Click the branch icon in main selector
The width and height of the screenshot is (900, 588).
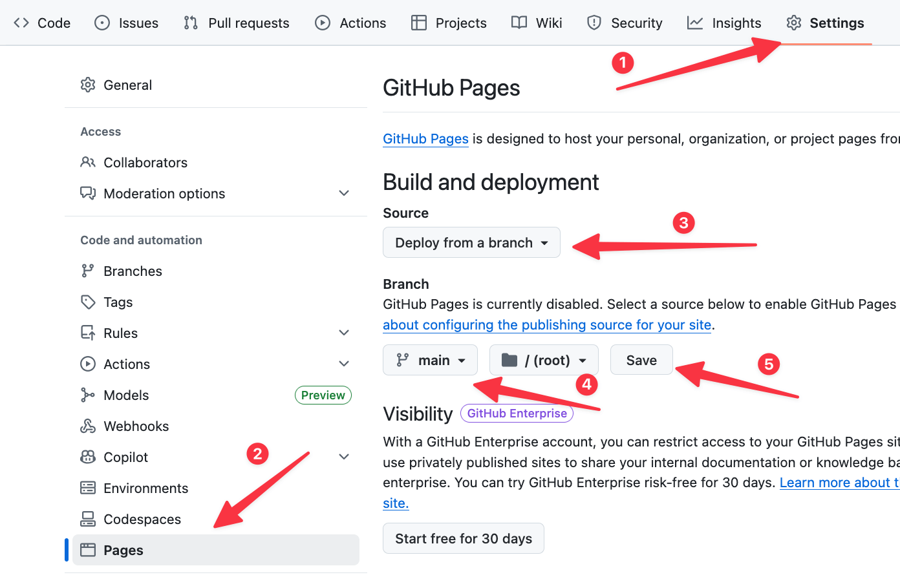click(403, 360)
